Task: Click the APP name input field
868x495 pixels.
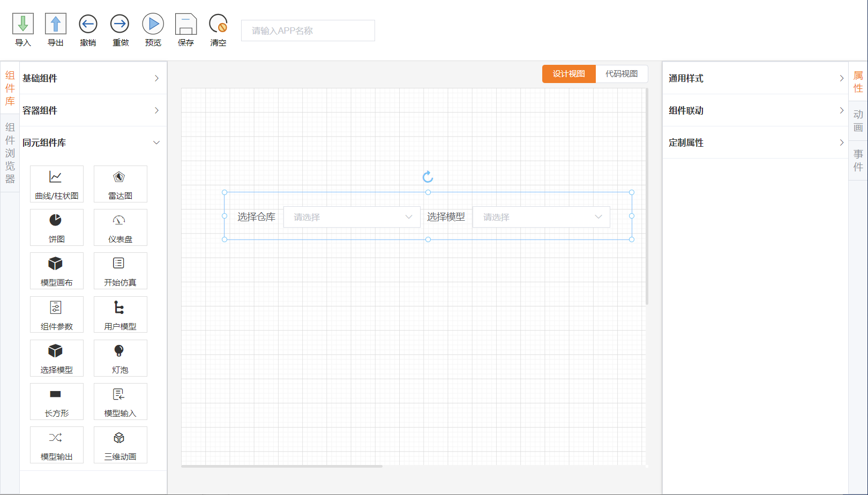Action: point(308,31)
